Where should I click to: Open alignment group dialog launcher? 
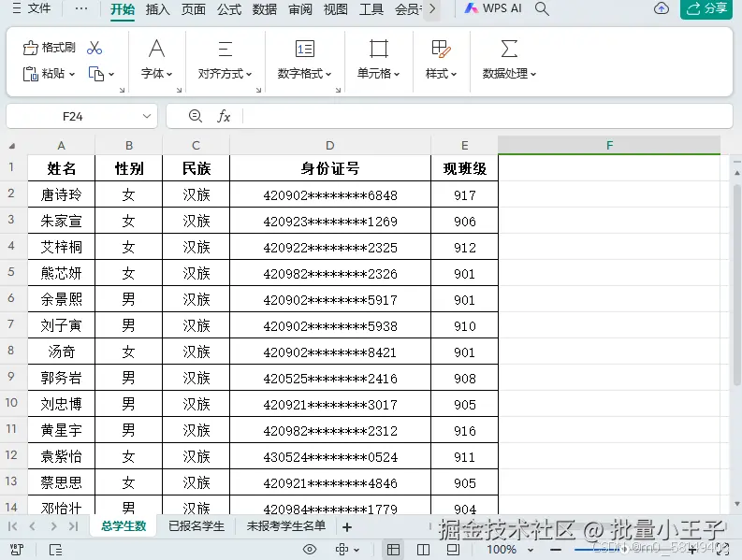258,90
